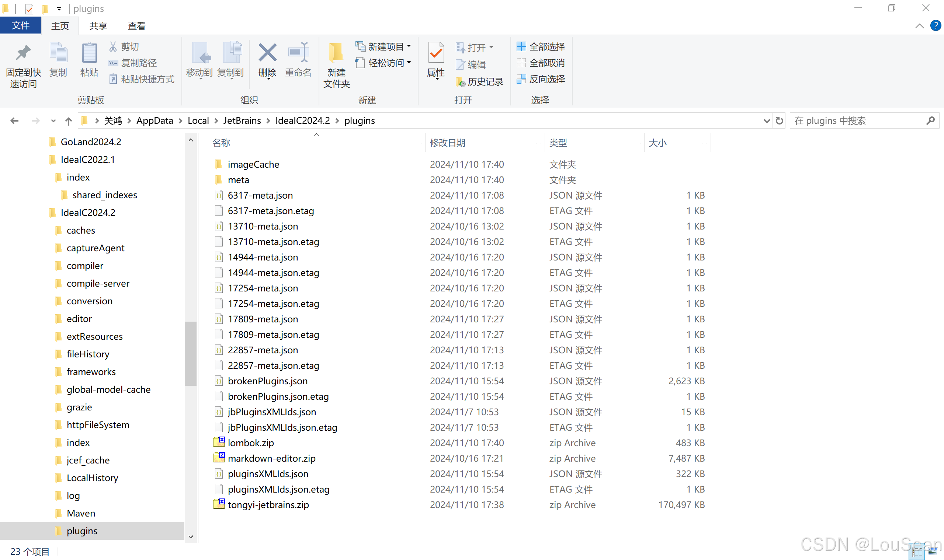This screenshot has width=944, height=560.
Task: Click the Delete (删除) ribbon icon
Action: (267, 53)
